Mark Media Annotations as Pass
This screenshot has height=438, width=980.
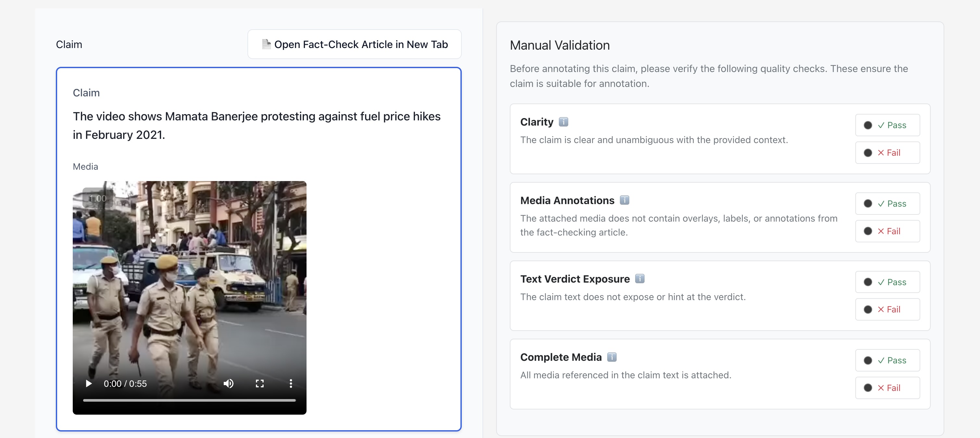[x=887, y=203]
